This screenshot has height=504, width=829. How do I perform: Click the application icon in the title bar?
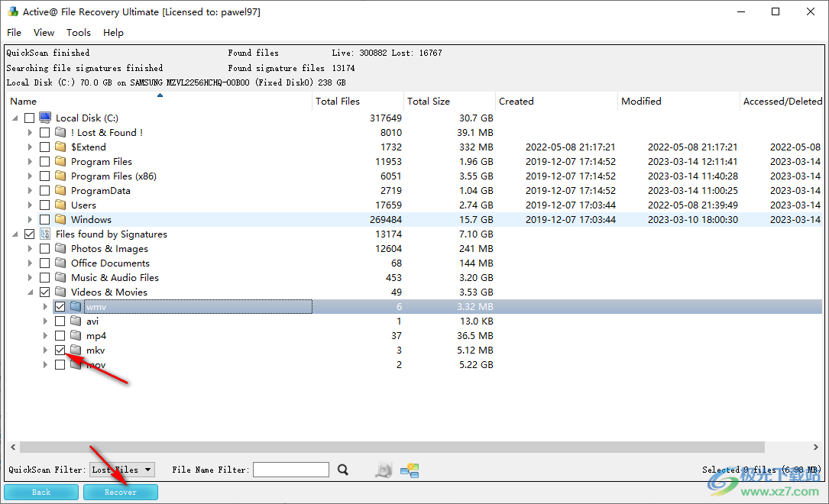[13, 11]
